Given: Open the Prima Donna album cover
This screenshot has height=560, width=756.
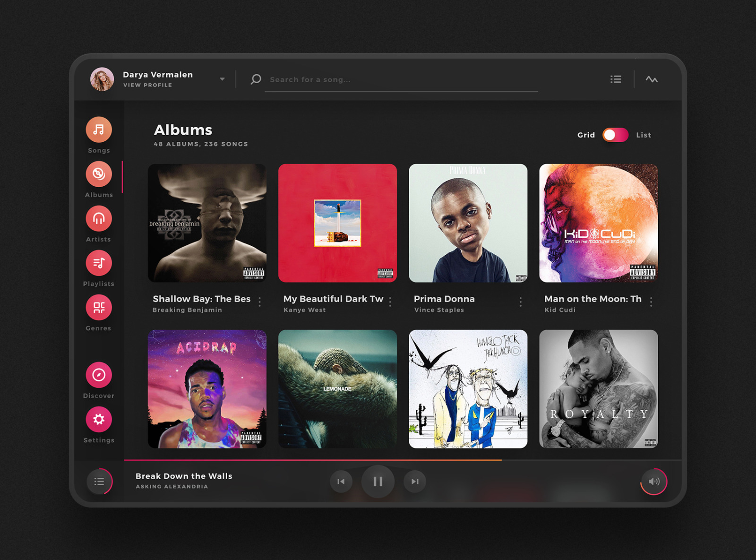Looking at the screenshot, I should pyautogui.click(x=468, y=223).
